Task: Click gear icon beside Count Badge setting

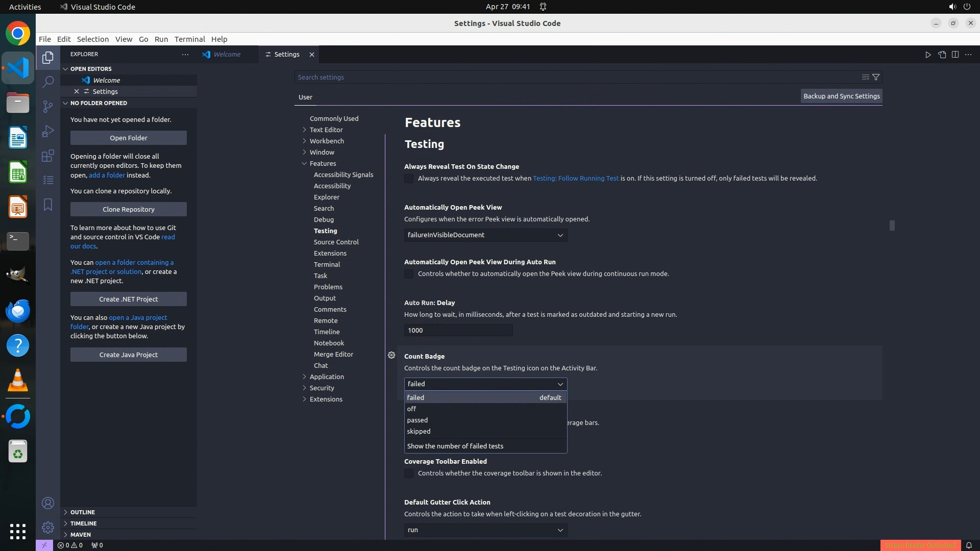Action: point(391,355)
